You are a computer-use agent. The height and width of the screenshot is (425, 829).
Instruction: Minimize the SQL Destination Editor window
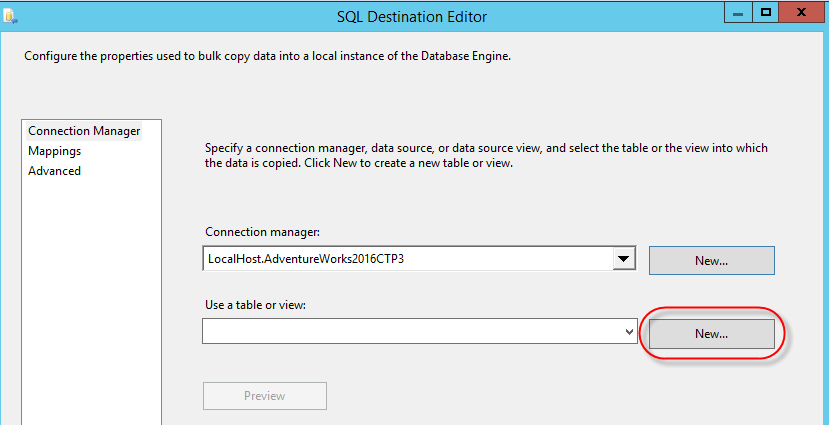coord(736,12)
